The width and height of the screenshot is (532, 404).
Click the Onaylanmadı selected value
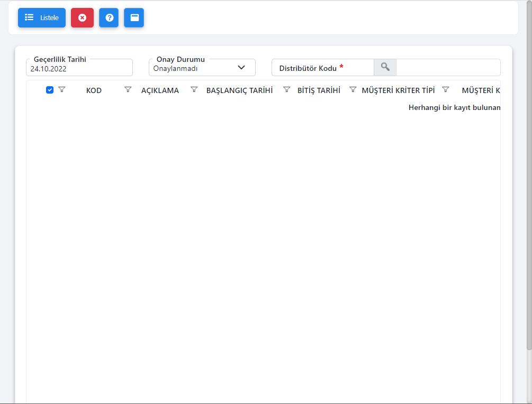coord(175,68)
